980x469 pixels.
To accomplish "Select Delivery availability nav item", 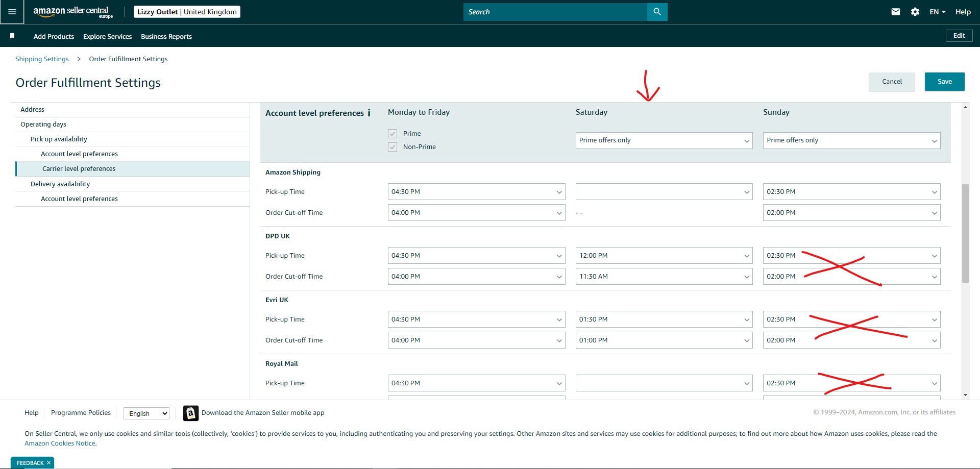I will click(133, 184).
